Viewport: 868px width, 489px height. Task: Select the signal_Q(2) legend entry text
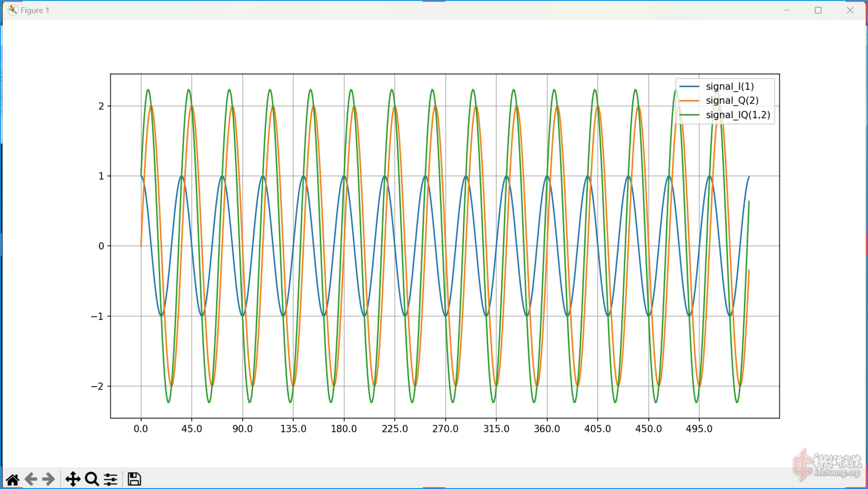pyautogui.click(x=732, y=101)
